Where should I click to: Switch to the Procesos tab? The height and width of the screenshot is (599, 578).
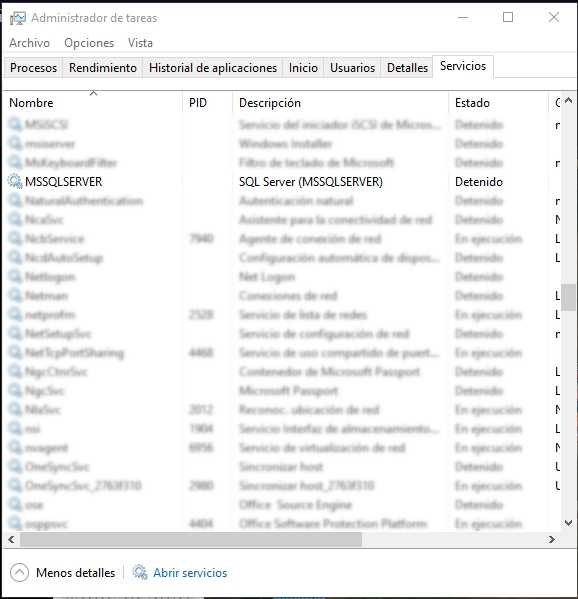[x=34, y=68]
